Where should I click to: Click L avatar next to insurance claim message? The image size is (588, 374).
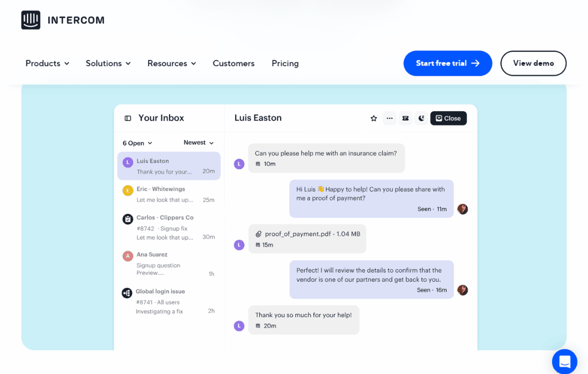(x=239, y=164)
